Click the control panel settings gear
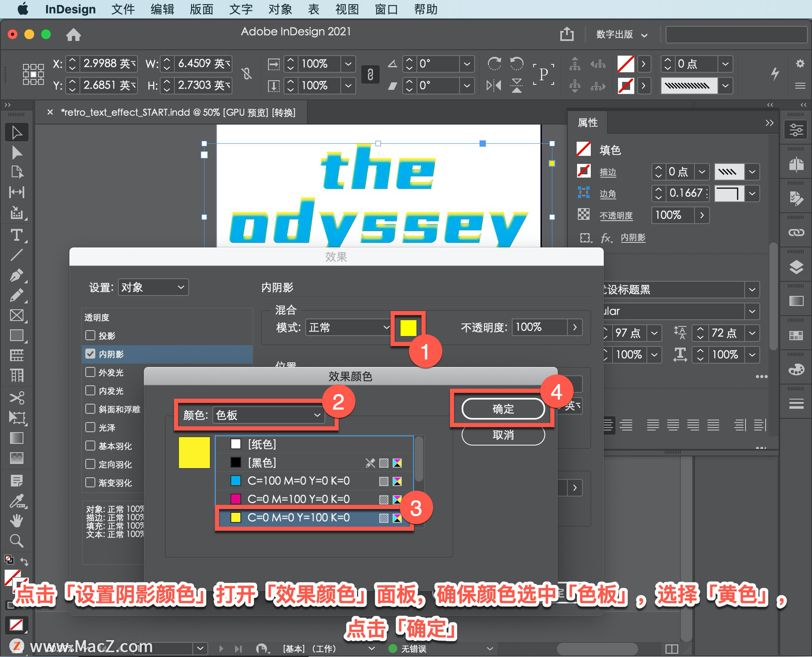 tap(800, 63)
